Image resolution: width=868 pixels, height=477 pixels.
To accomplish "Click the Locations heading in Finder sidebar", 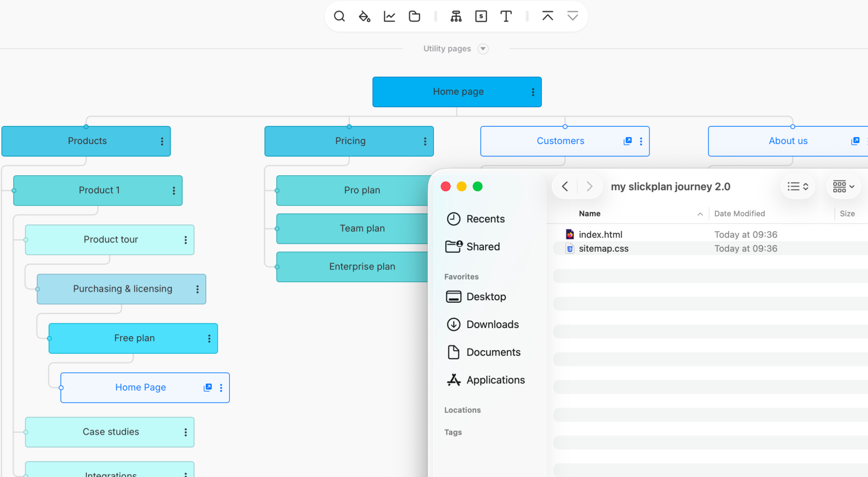I will click(x=462, y=410).
